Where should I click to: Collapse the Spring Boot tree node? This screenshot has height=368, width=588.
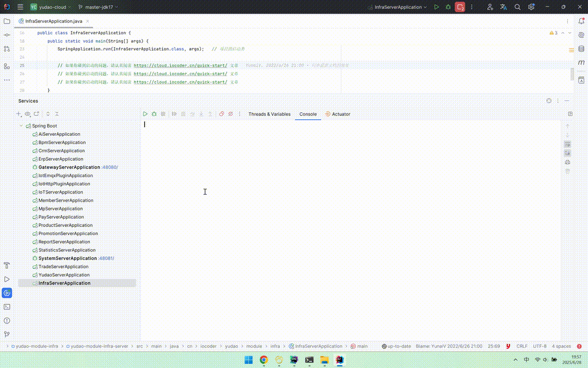pos(21,126)
